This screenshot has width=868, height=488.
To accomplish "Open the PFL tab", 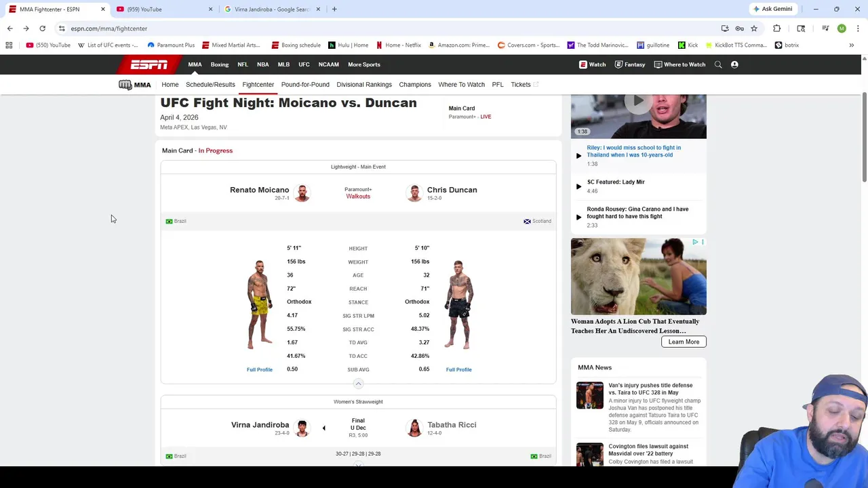I will pos(498,85).
